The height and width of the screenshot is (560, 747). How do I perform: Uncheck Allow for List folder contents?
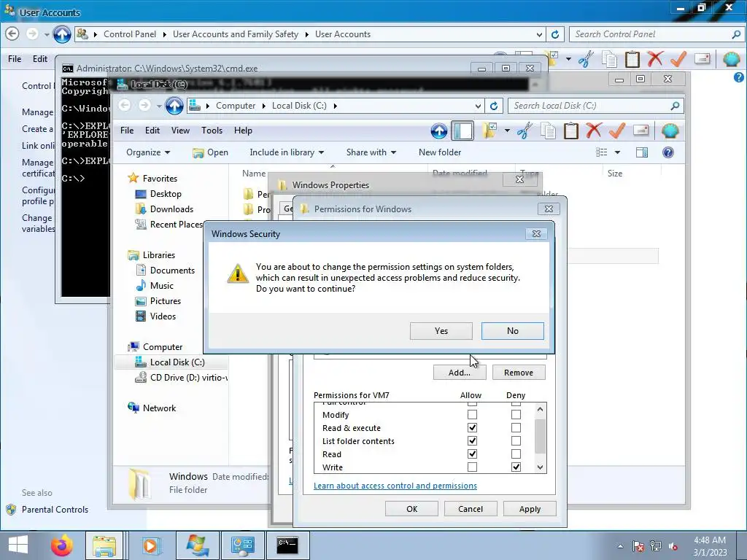[x=472, y=441]
